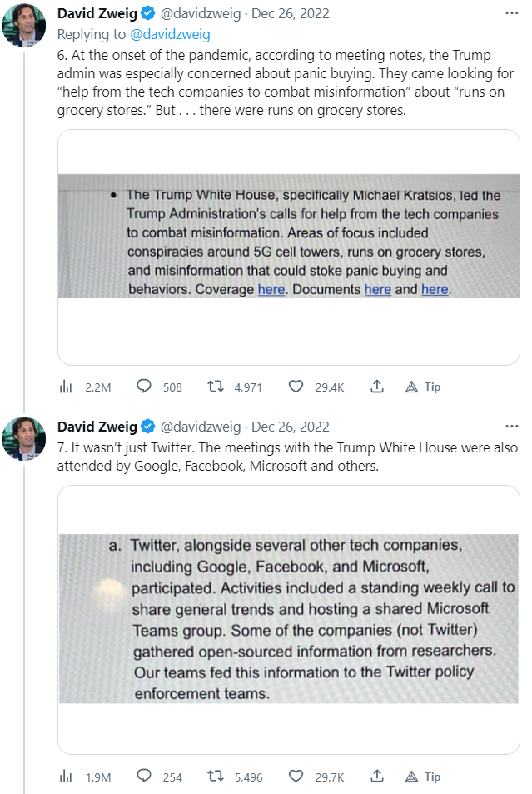This screenshot has width=532, height=794.
Task: Open David Zweig's avatar on first tweet
Action: tap(24, 26)
